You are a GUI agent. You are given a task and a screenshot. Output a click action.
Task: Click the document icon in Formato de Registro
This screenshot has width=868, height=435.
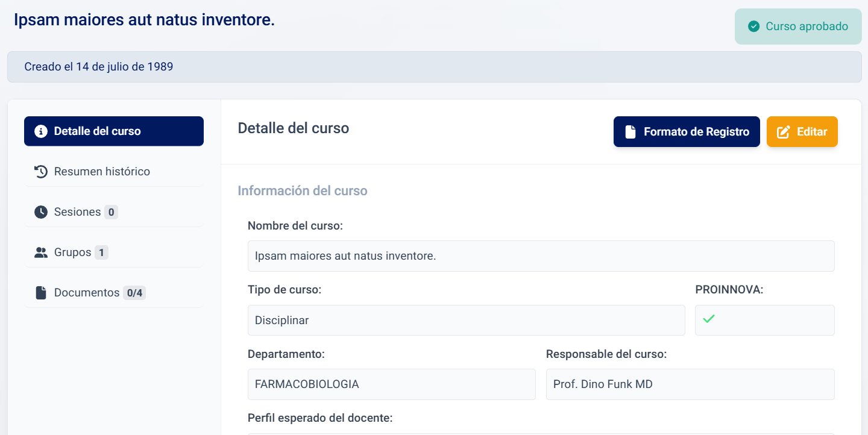(631, 132)
